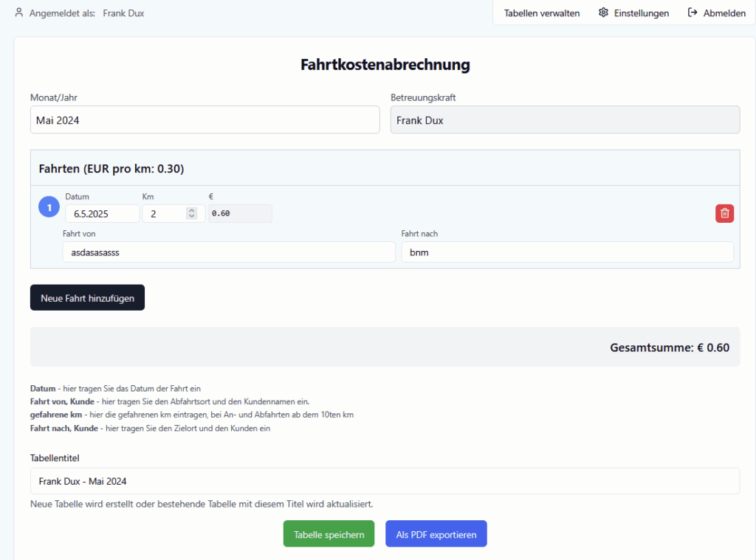Click the Tabellentitel input field
This screenshot has width=756, height=560.
pos(385,481)
